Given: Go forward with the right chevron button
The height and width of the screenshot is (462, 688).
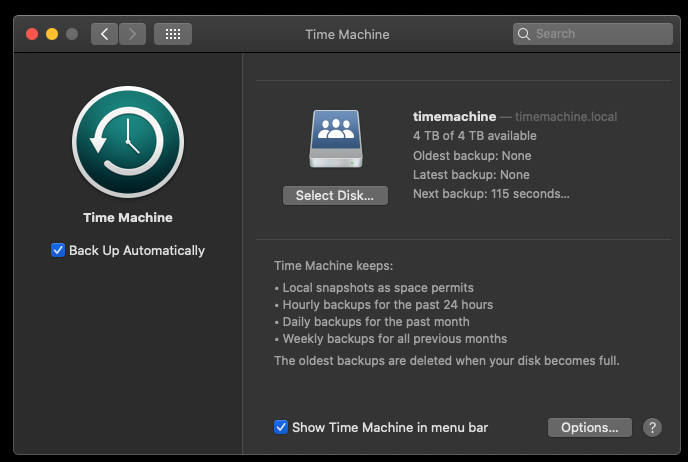Looking at the screenshot, I should click(x=132, y=34).
